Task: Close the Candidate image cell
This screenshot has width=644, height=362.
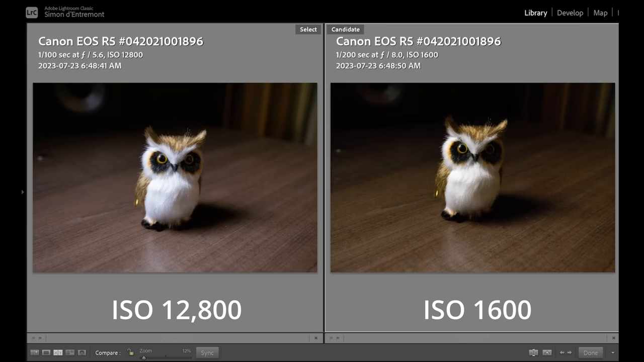Action: click(614, 338)
